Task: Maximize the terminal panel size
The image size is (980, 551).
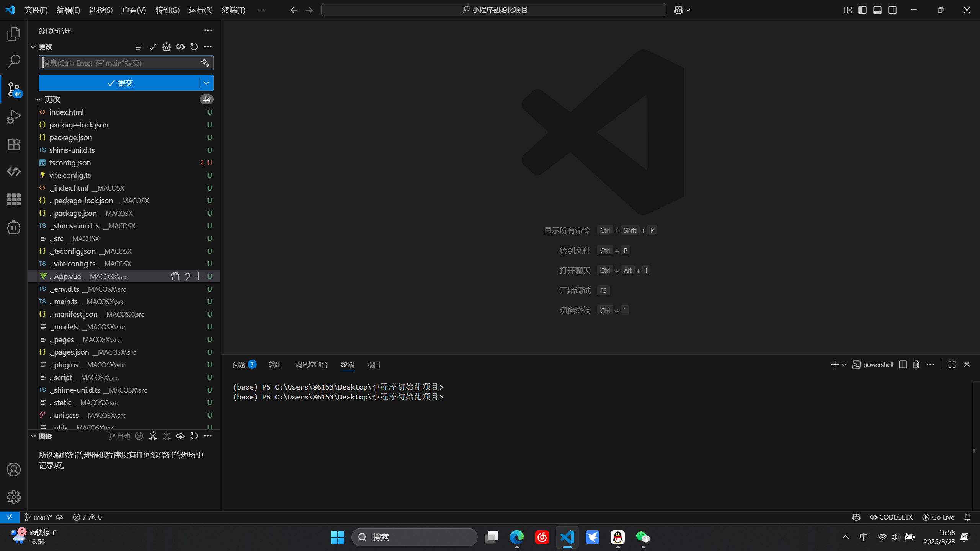Action: pos(952,364)
